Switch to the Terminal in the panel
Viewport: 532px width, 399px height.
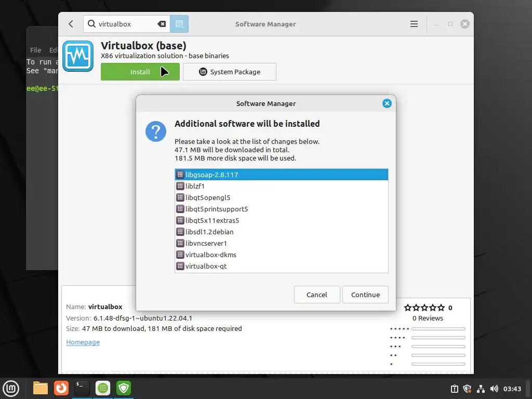point(82,388)
